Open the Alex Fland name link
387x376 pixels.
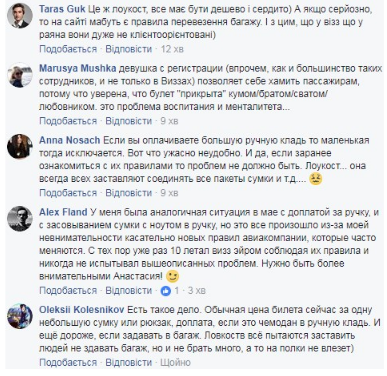coord(63,212)
